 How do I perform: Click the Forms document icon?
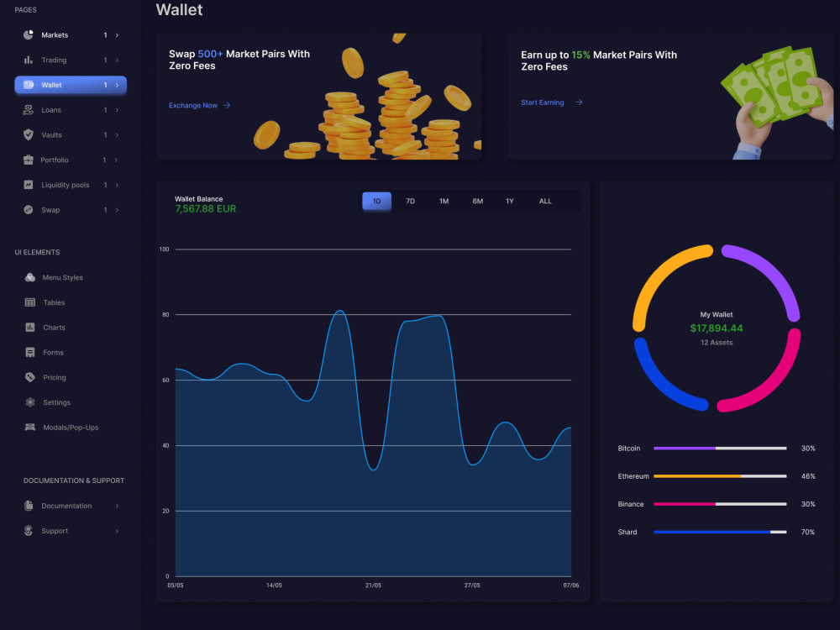pyautogui.click(x=30, y=353)
